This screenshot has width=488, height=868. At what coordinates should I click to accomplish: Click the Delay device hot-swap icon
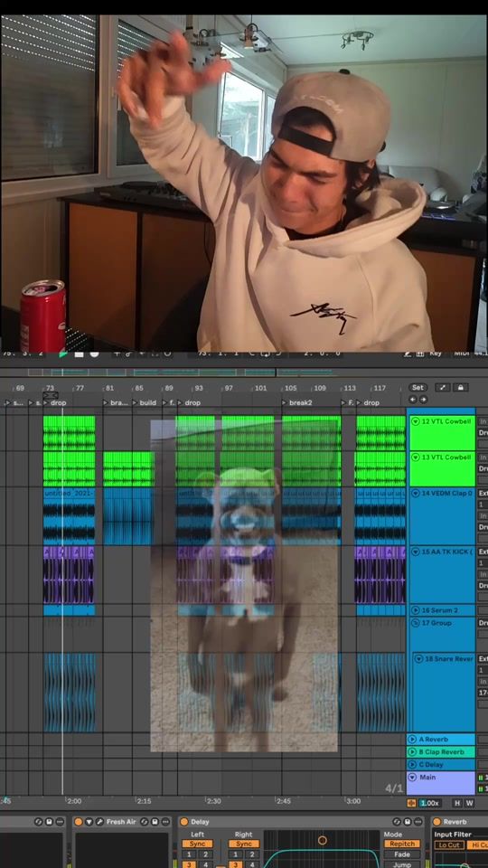click(397, 822)
